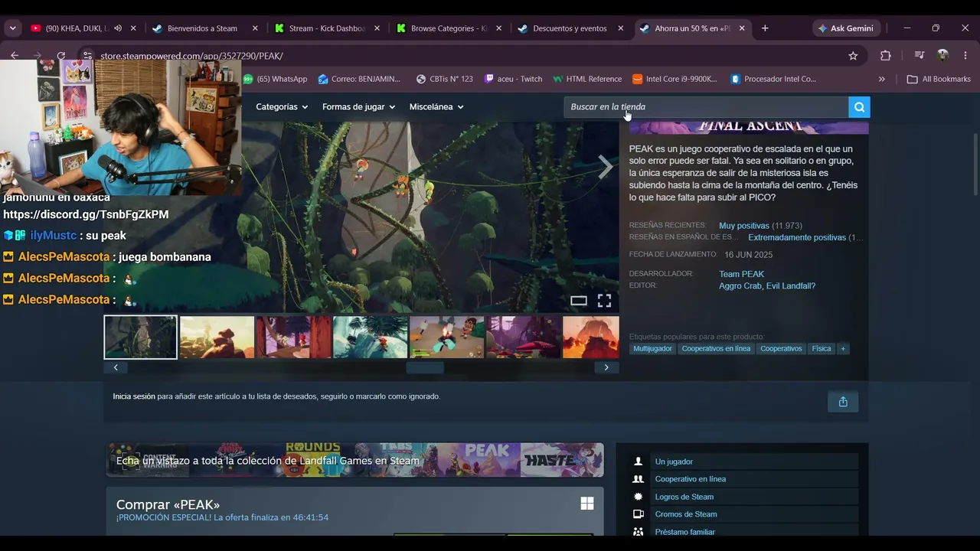Expand the Categorías dropdown menu
Screen dimensions: 980x551
282,107
